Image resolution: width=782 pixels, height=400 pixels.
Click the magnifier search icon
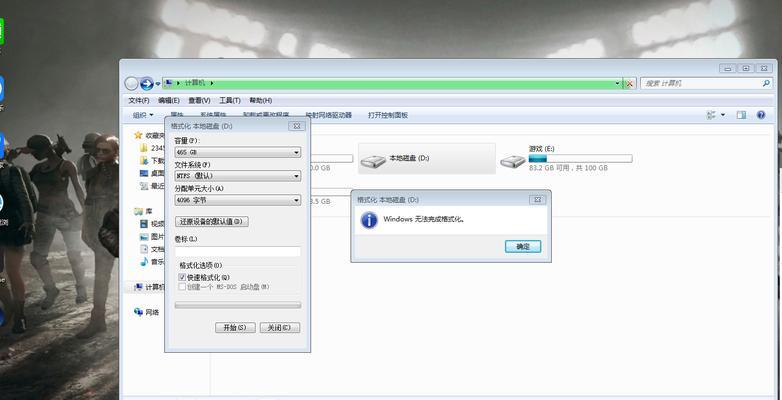pyautogui.click(x=766, y=83)
